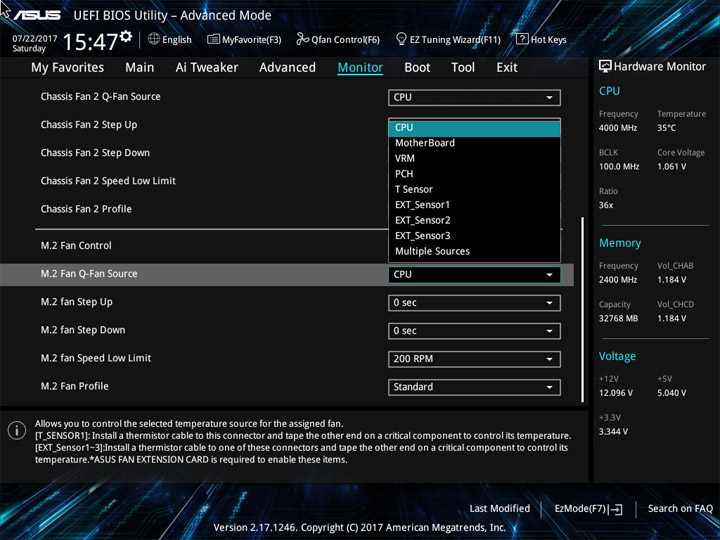The width and height of the screenshot is (720, 540).
Task: Show Hot Keys question mark icon
Action: pos(522,39)
